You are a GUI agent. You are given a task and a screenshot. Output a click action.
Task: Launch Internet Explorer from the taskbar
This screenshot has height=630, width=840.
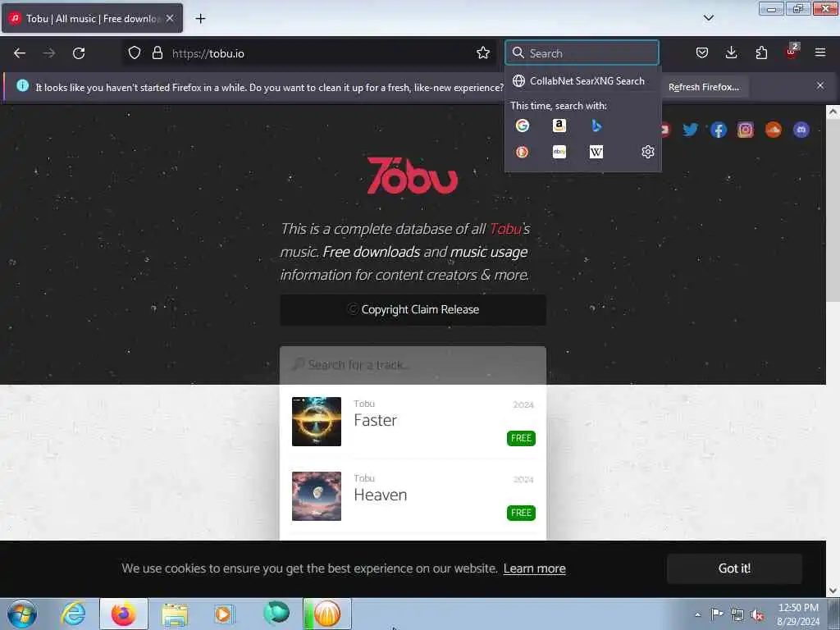(x=73, y=614)
